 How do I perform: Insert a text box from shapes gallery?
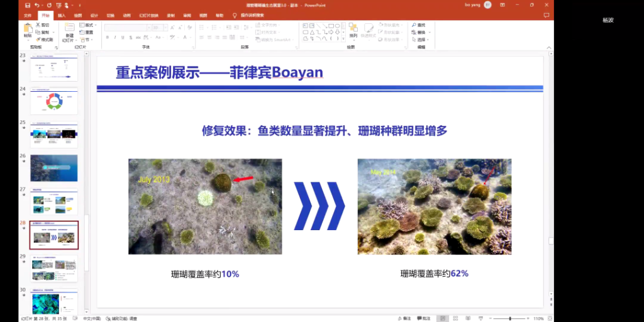point(305,26)
